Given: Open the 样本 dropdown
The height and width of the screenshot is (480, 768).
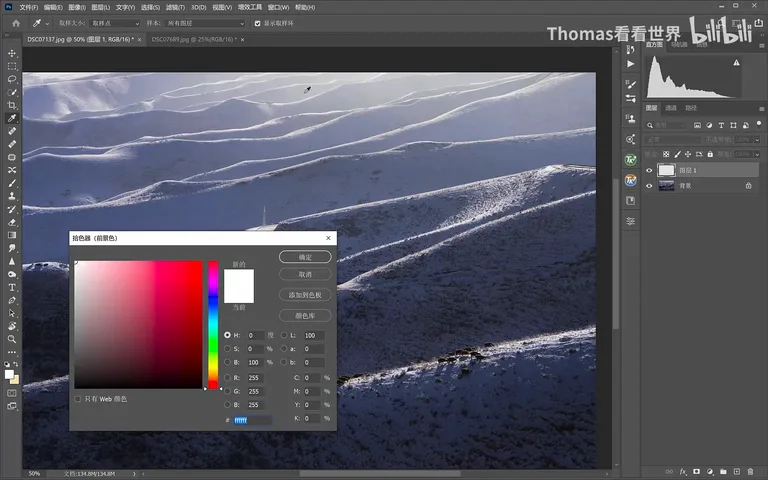Looking at the screenshot, I should (204, 23).
